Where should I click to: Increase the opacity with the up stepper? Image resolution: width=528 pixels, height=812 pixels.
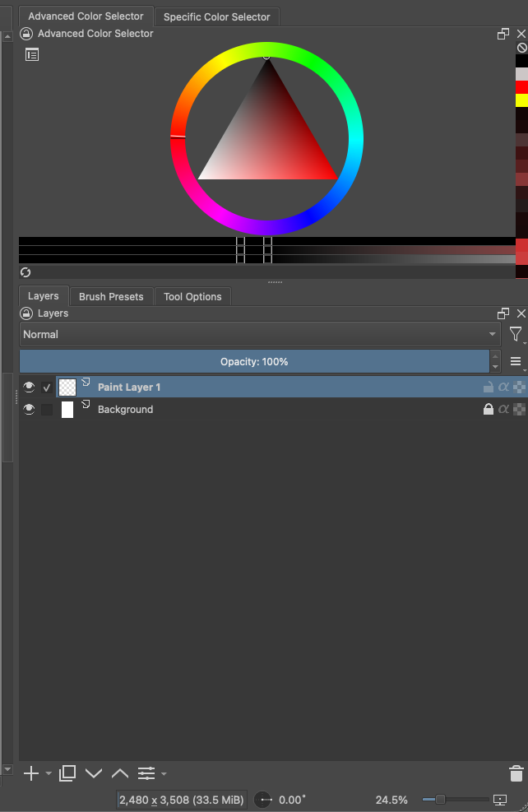click(x=495, y=355)
